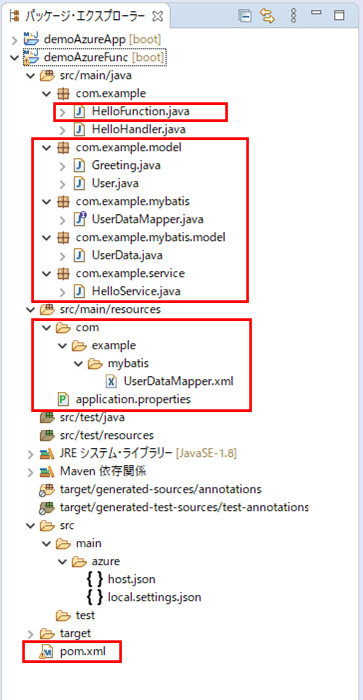Expand the Maven 依存関係 node
Viewport: 363px width, 700px height.
pos(31,471)
